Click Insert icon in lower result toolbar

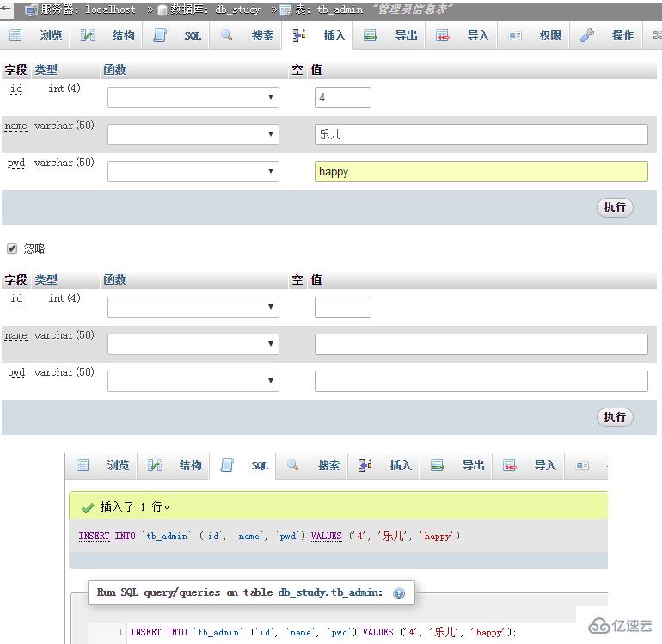(x=365, y=465)
